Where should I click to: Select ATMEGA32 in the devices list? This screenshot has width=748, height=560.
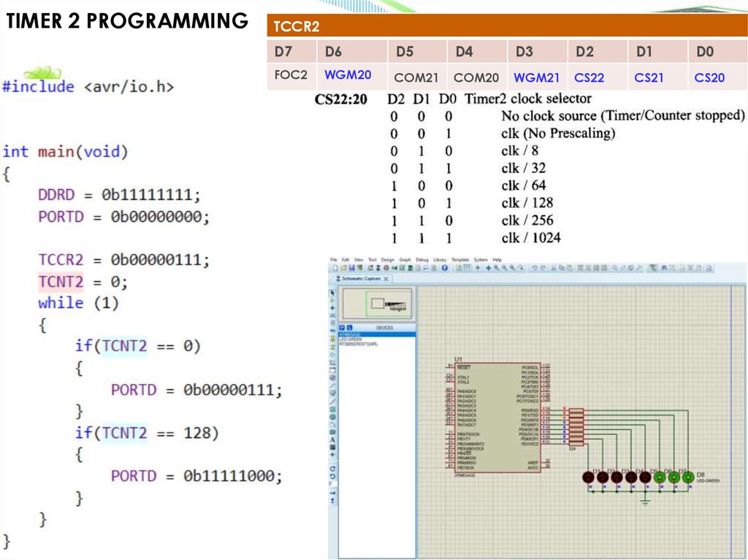pos(349,334)
